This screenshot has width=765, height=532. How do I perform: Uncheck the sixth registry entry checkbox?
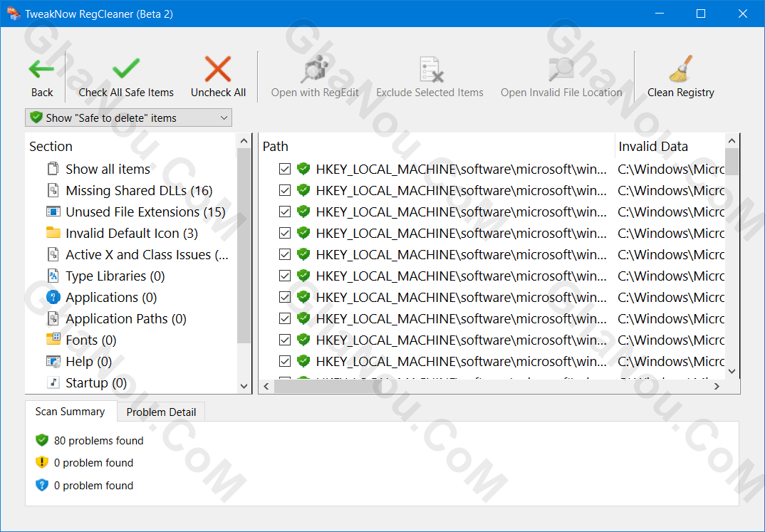point(285,276)
